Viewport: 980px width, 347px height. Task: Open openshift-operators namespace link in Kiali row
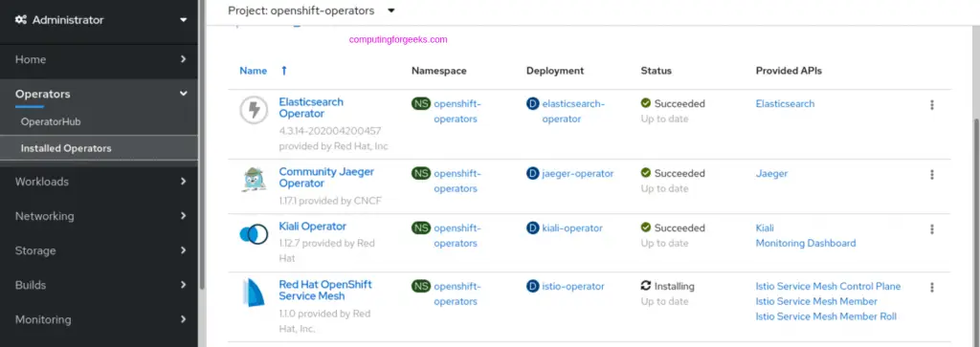(457, 235)
